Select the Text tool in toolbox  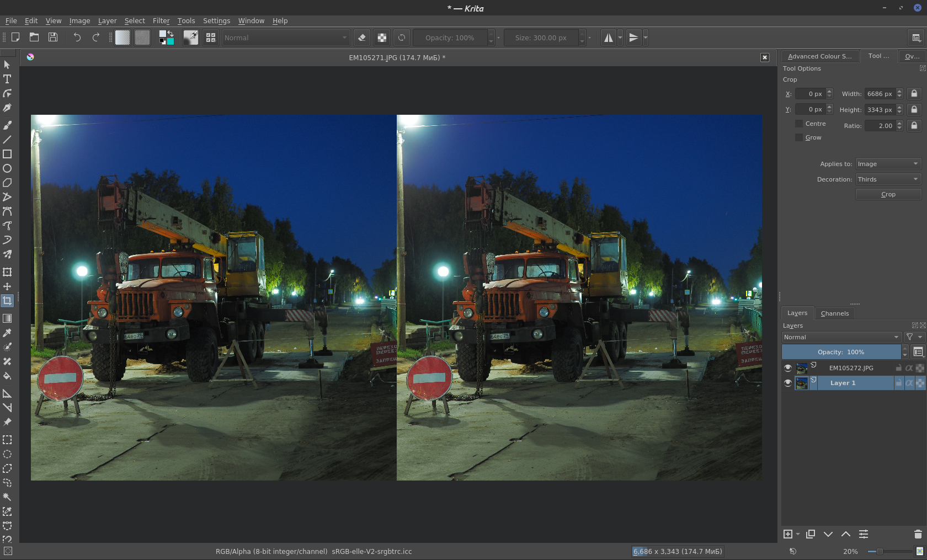pyautogui.click(x=7, y=79)
